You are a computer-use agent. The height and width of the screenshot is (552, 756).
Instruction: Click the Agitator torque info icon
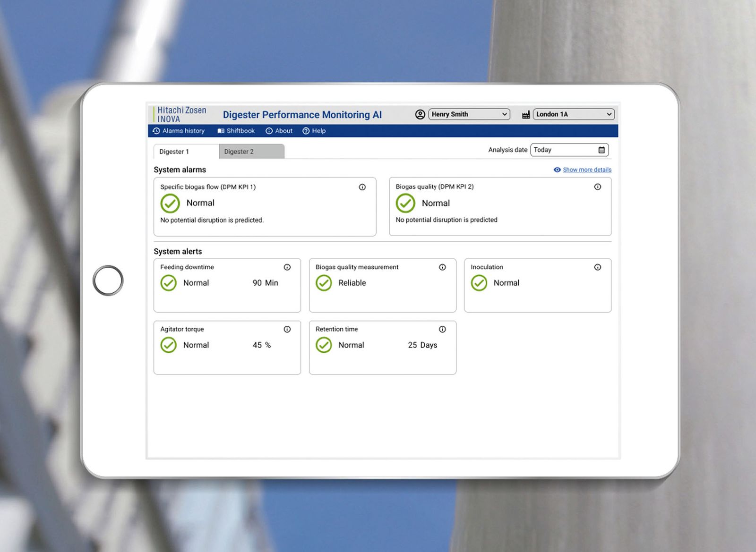(287, 329)
